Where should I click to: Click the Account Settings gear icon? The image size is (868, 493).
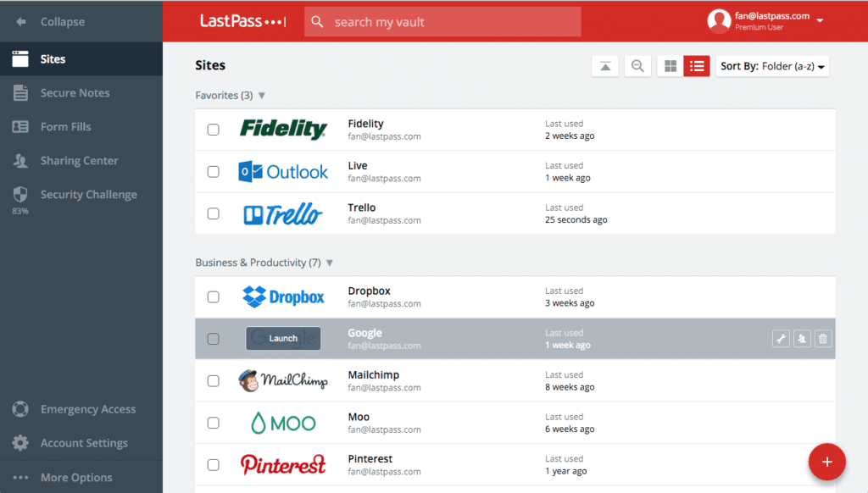click(x=20, y=443)
